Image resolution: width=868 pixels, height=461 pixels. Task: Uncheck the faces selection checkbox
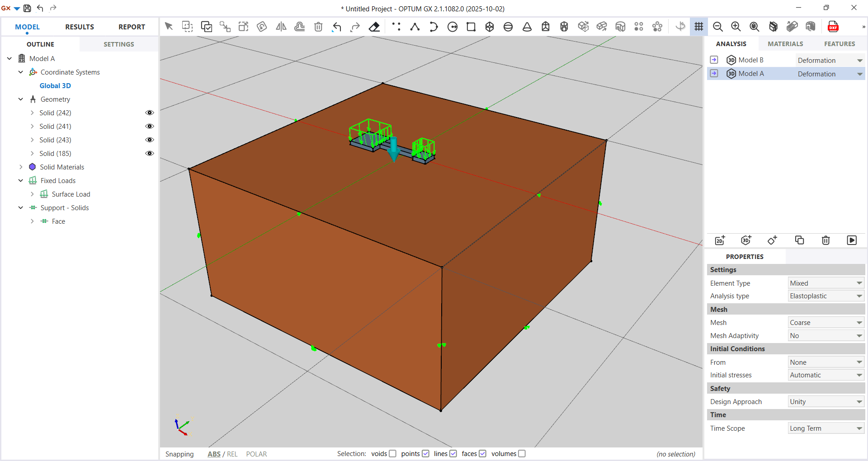tap(482, 454)
